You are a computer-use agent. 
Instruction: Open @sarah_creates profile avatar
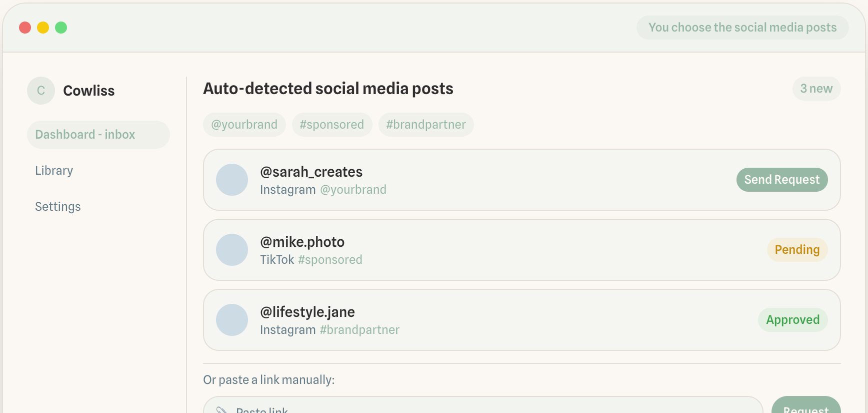[x=232, y=180]
